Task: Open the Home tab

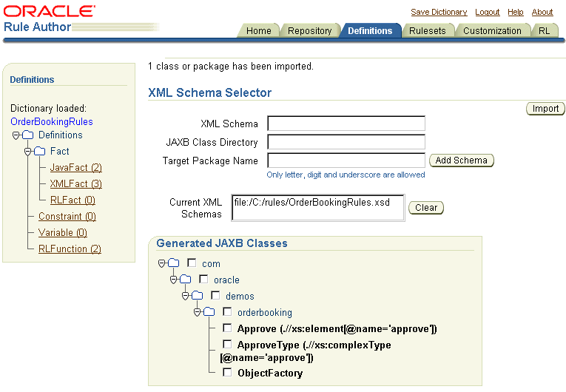Action: click(x=258, y=30)
